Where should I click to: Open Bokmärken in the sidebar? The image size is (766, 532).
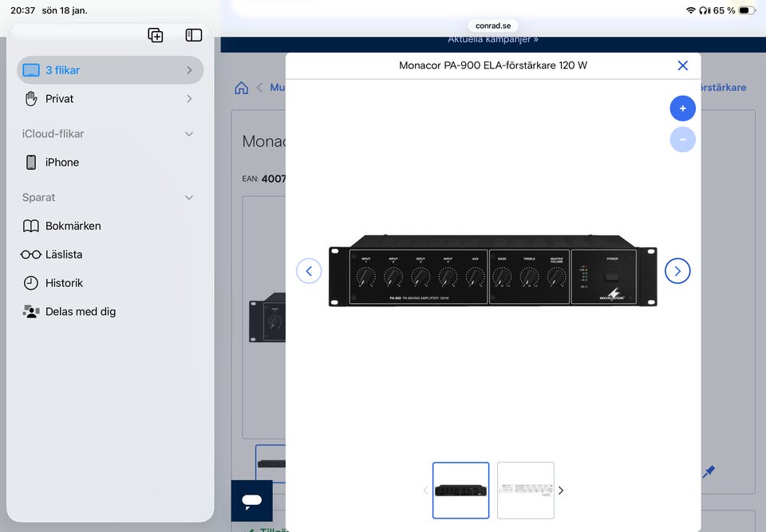coord(73,226)
